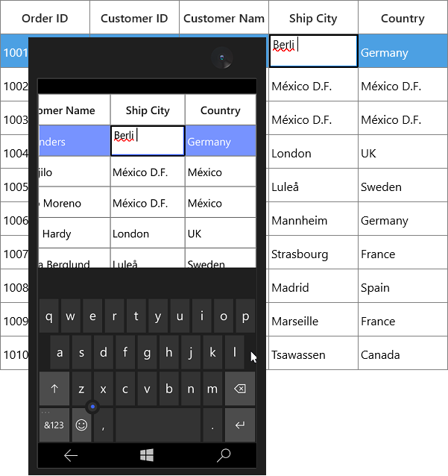The image size is (448, 476).
Task: Tap the phone Search magnifier button
Action: (x=224, y=455)
